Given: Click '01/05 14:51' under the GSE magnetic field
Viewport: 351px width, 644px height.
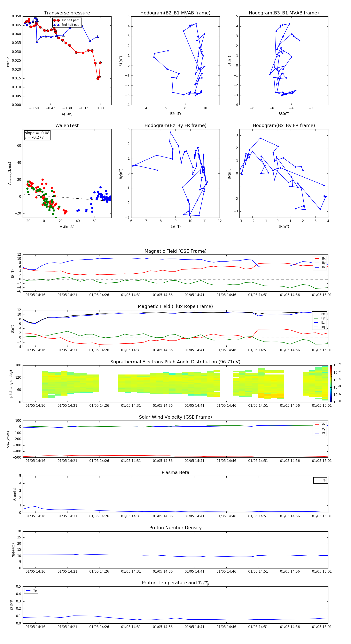Looking at the screenshot, I should pyautogui.click(x=258, y=295).
